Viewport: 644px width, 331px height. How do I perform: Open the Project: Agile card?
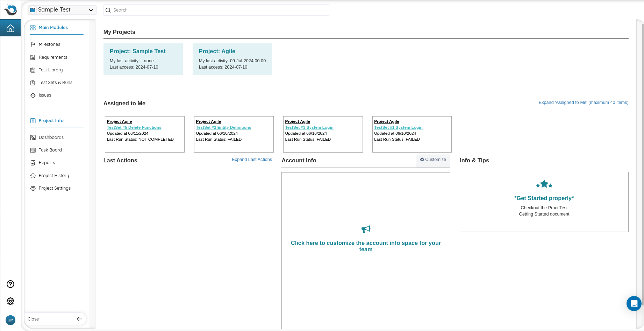pyautogui.click(x=232, y=59)
